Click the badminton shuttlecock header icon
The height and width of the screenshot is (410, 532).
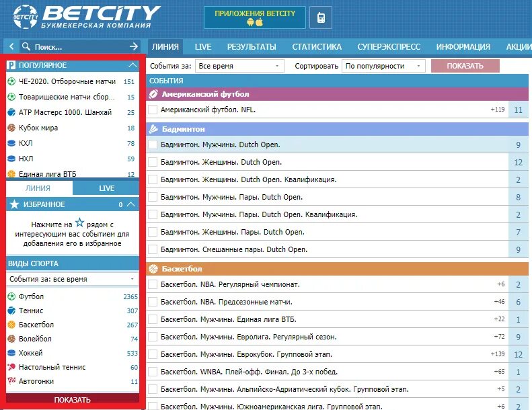[153, 129]
